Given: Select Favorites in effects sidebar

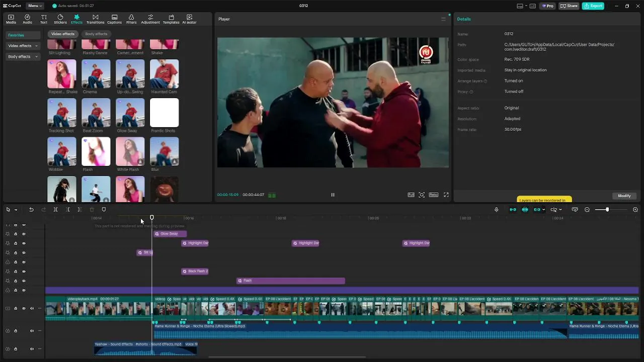Looking at the screenshot, I should [x=23, y=35].
